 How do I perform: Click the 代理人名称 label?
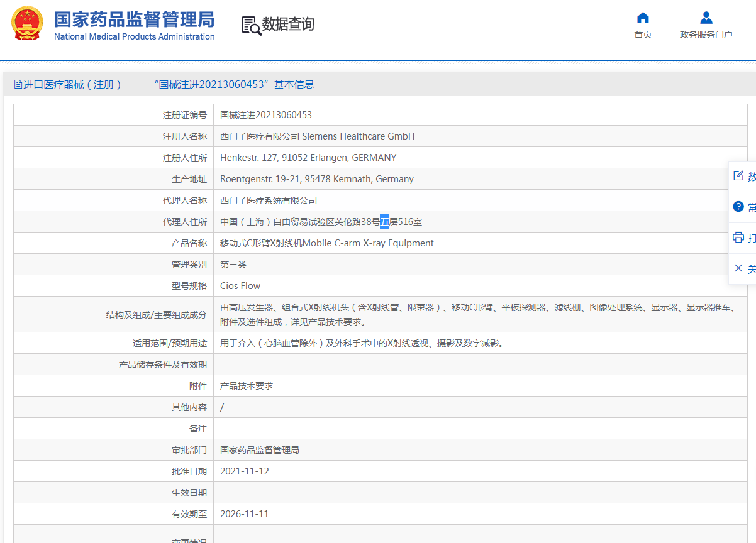click(185, 200)
